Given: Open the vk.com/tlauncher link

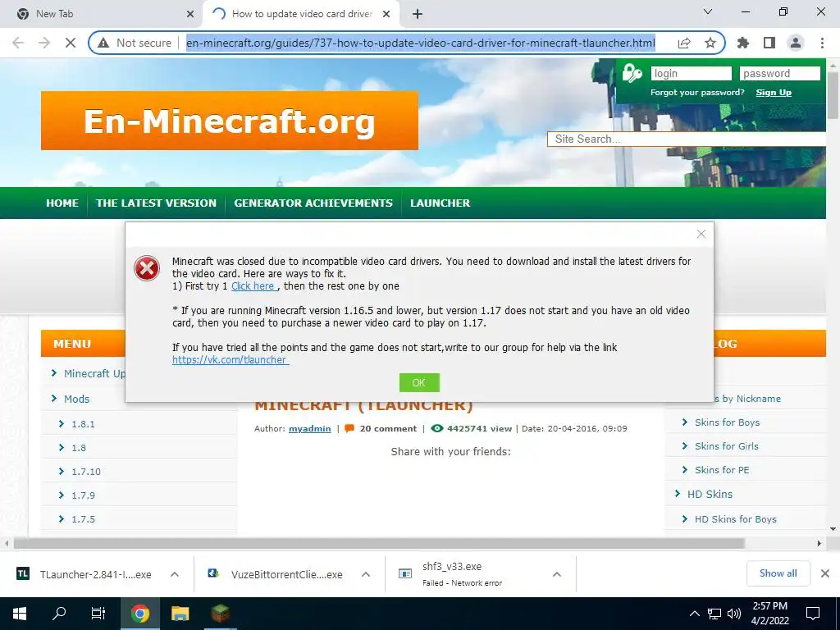Looking at the screenshot, I should tap(230, 360).
